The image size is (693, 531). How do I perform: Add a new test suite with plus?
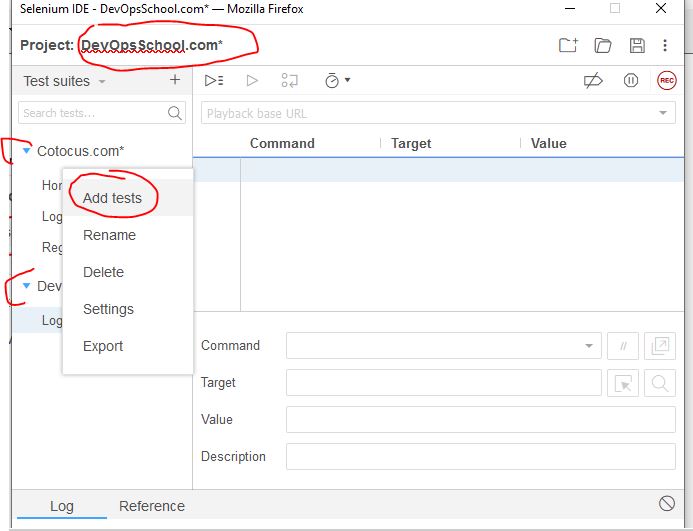[x=175, y=80]
